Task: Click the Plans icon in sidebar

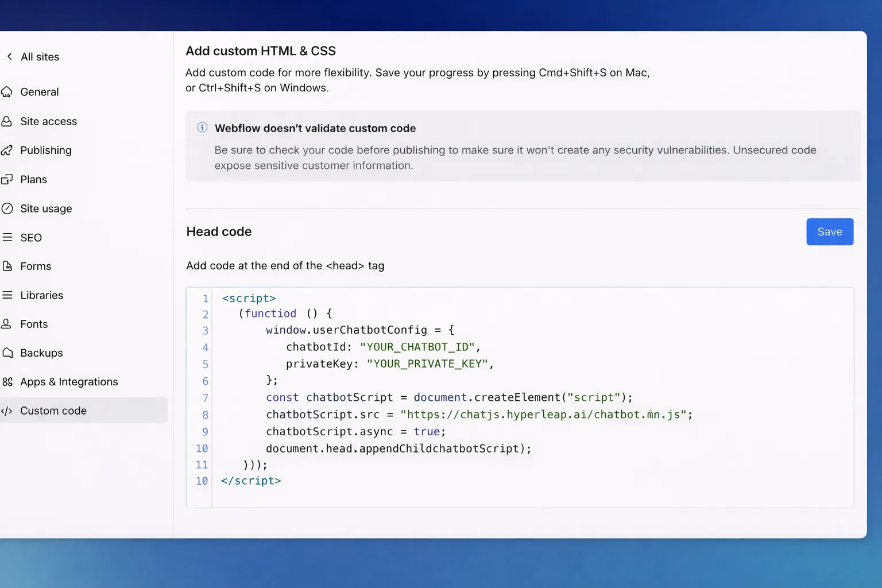Action: pyautogui.click(x=8, y=179)
